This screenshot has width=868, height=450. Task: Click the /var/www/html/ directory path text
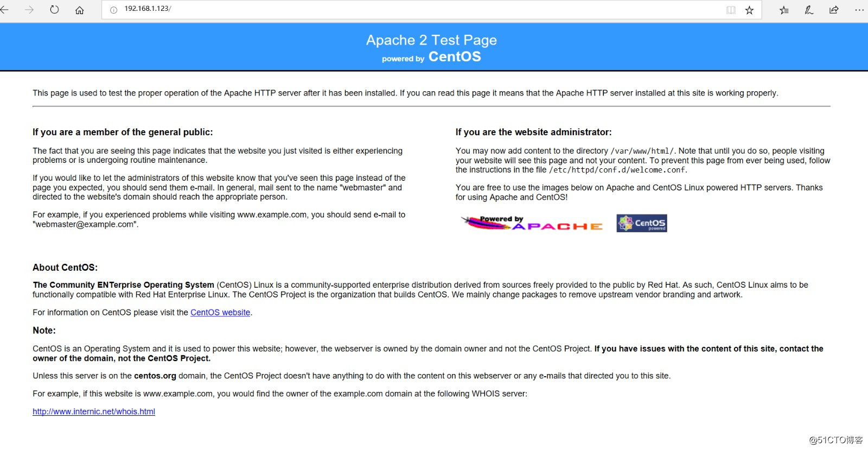click(x=642, y=151)
